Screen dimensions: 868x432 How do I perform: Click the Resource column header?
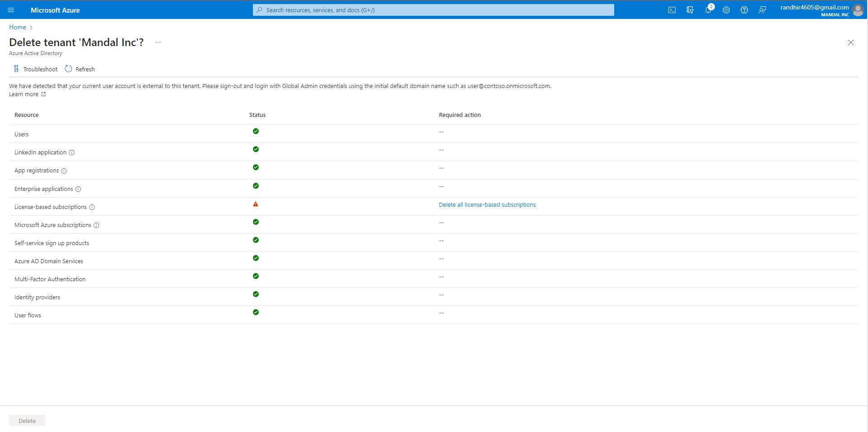[27, 115]
